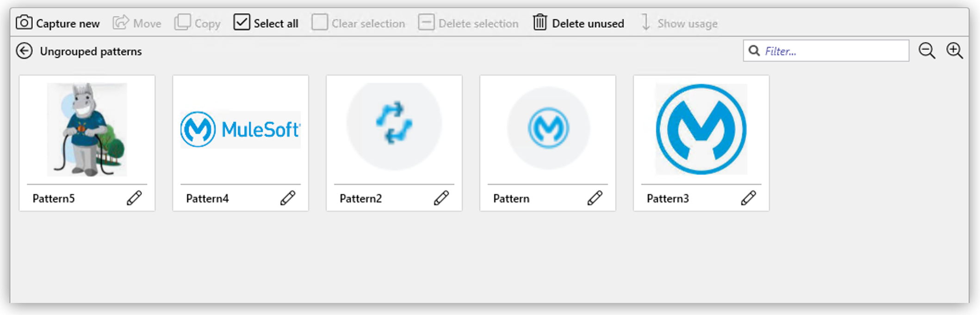The width and height of the screenshot is (980, 315).
Task: Go back using the left arrow icon
Action: [x=24, y=51]
